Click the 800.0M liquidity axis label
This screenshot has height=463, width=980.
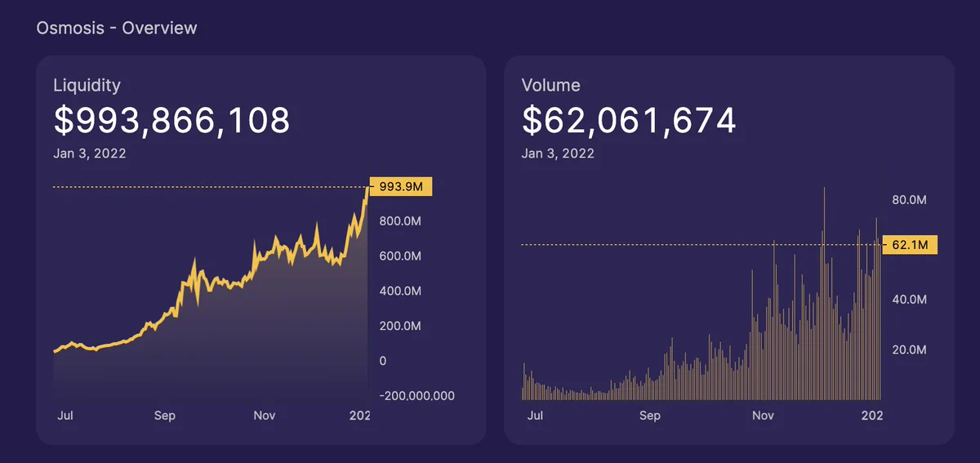tap(399, 221)
